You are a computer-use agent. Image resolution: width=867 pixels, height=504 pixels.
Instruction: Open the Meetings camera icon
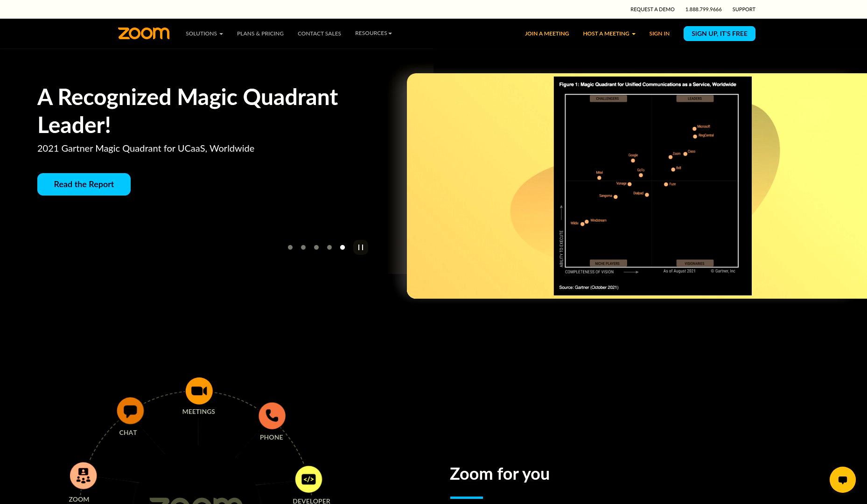pos(199,391)
